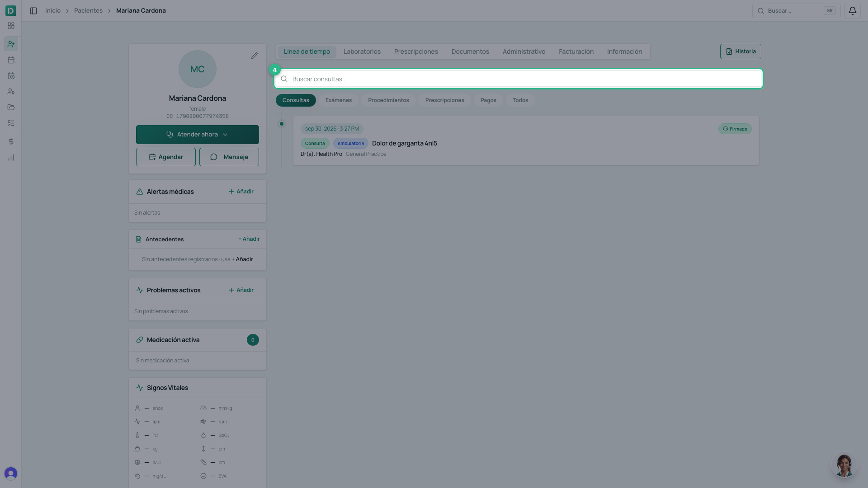Screen dimensions: 868x488
Task: Click the Agendar button
Action: click(x=166, y=157)
